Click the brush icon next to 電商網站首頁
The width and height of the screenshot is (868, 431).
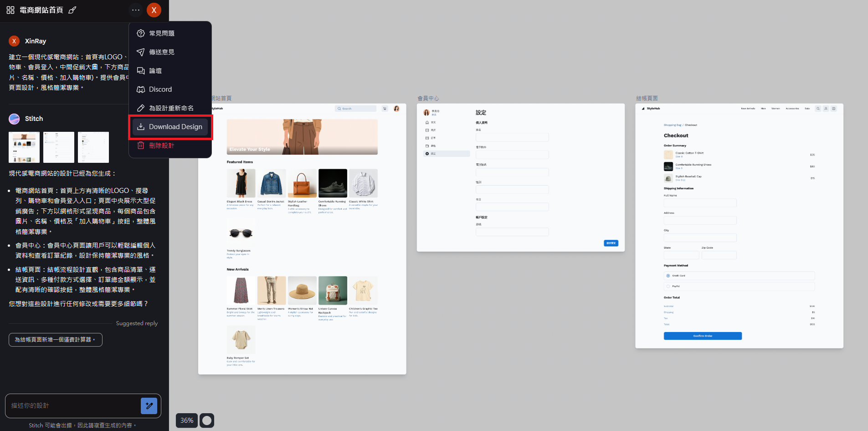(x=72, y=10)
